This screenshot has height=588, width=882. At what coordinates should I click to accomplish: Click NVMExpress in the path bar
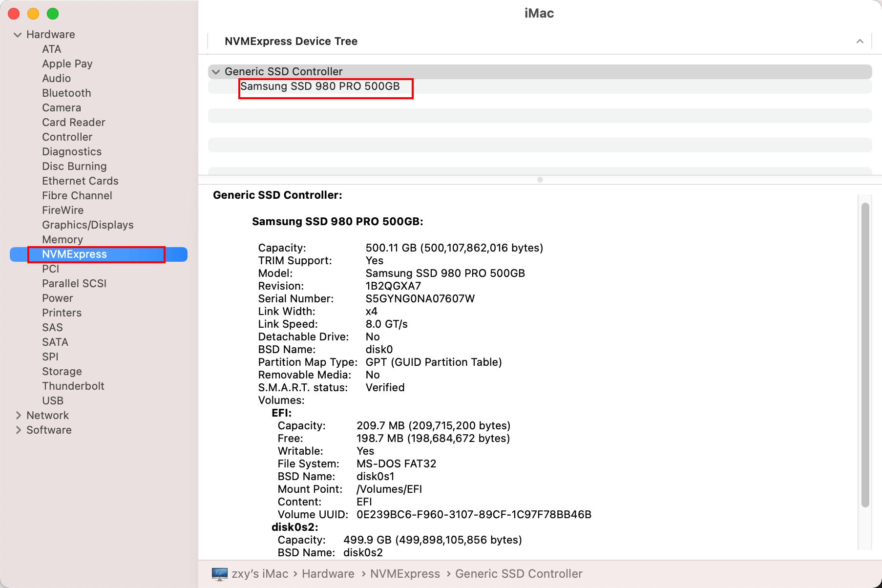point(405,574)
